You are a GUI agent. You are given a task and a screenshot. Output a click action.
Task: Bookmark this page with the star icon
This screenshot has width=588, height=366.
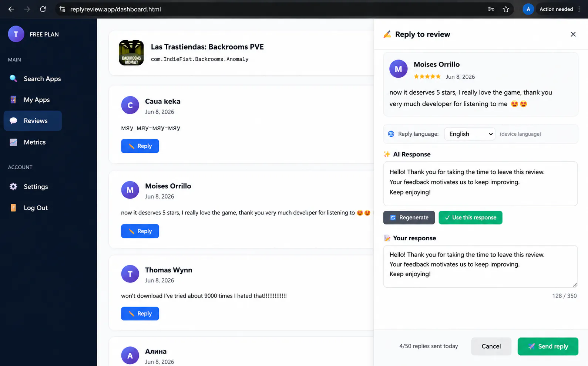(506, 9)
